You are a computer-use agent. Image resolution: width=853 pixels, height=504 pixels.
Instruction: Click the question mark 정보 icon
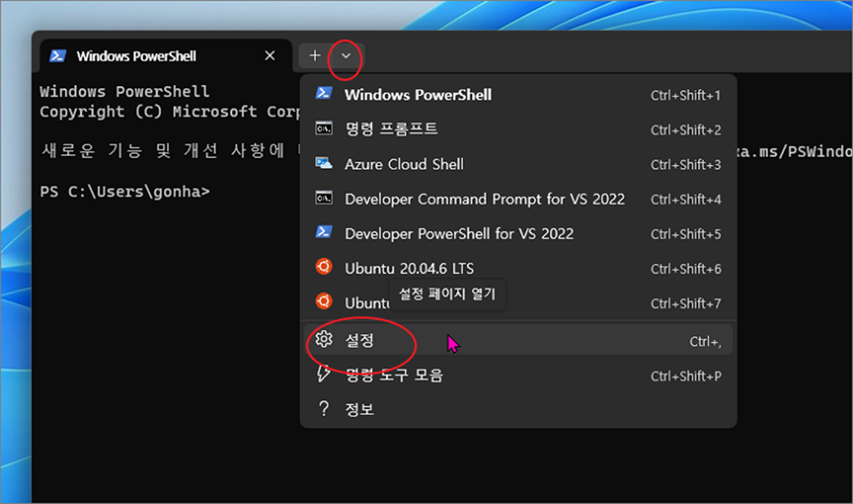[x=323, y=409]
